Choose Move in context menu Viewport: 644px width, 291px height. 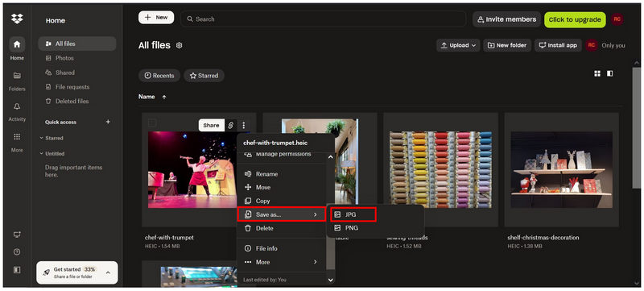point(282,187)
